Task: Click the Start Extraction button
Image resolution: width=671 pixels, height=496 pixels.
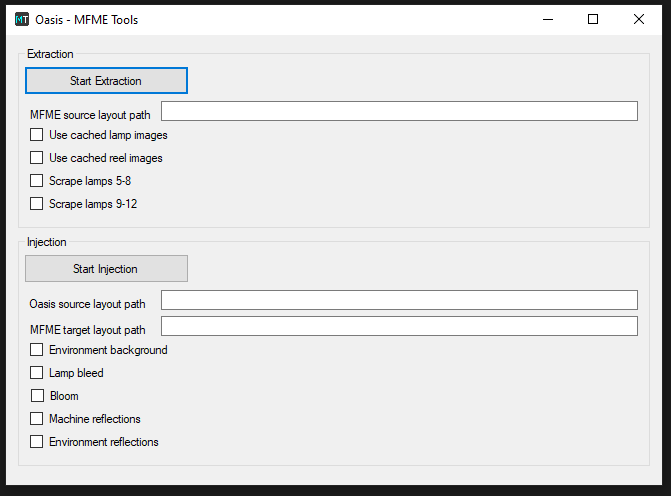Action: pos(106,80)
